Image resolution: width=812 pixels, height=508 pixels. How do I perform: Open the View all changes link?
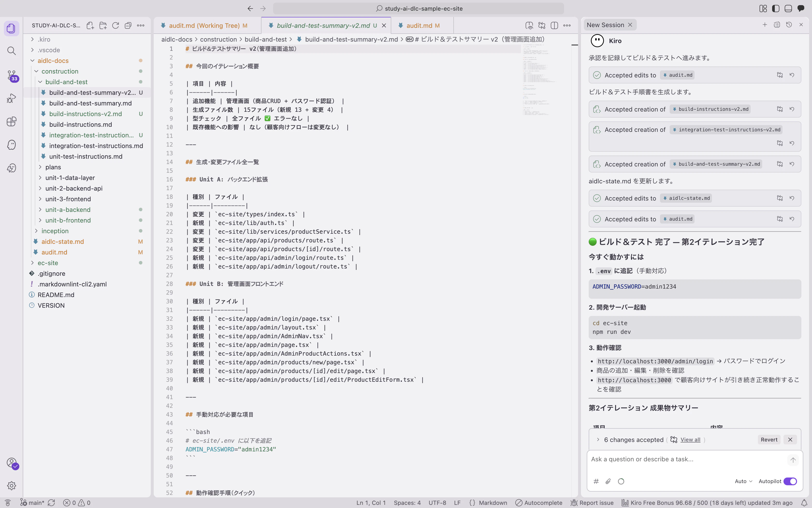click(690, 440)
